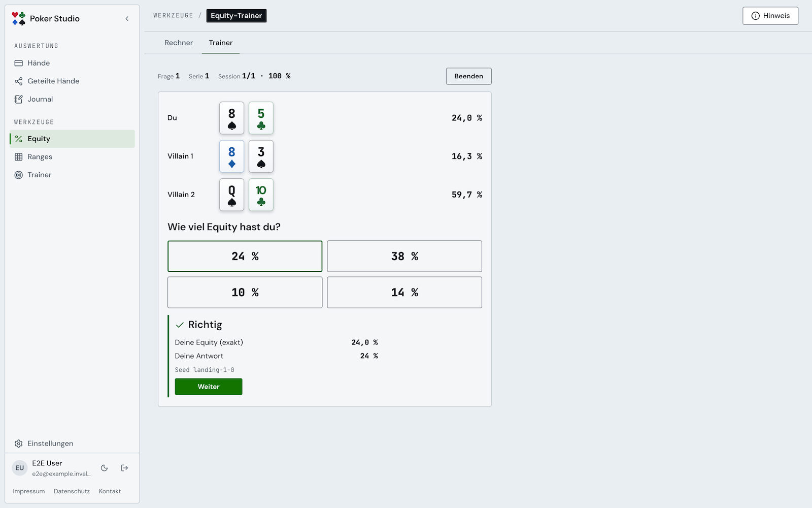This screenshot has width=812, height=508.
Task: Click the Ranges grid icon
Action: click(19, 157)
